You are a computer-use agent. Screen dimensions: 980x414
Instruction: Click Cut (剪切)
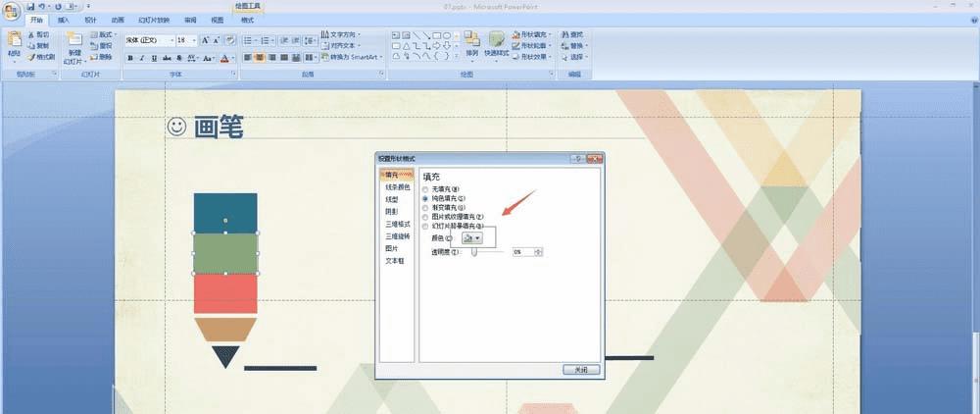point(38,34)
